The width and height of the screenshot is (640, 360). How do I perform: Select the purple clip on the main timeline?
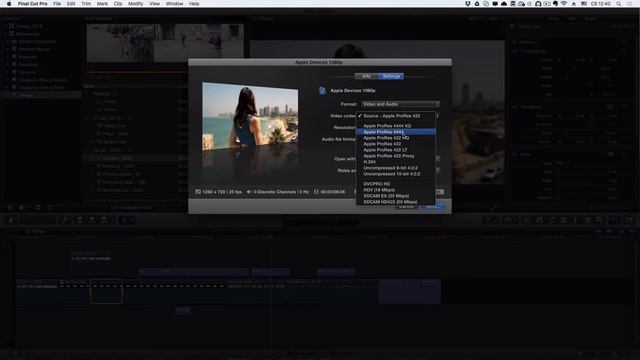pos(410,291)
